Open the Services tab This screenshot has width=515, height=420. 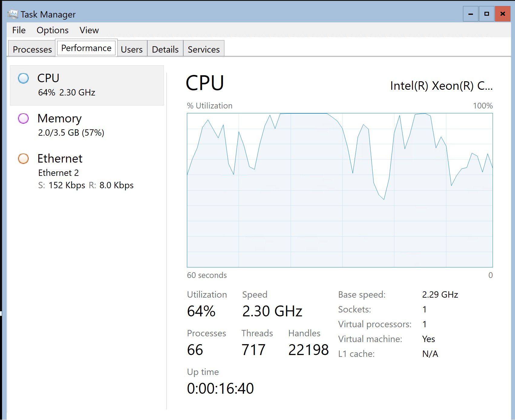coord(204,49)
